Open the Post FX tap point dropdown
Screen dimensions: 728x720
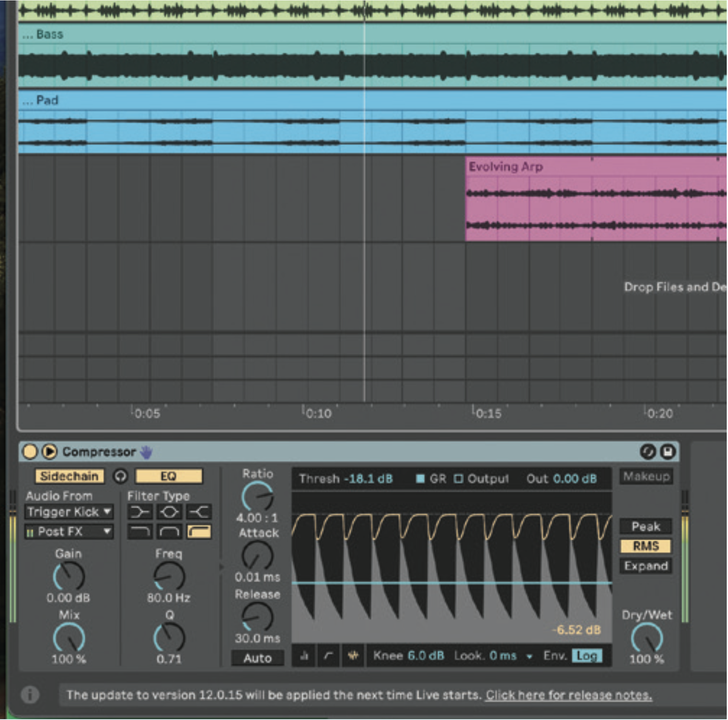click(x=68, y=532)
